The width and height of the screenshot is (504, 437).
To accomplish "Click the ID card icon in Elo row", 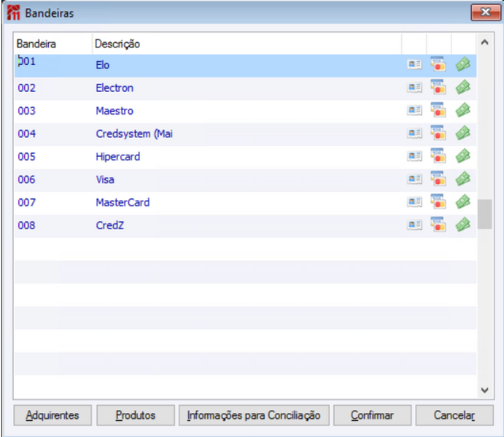I will [x=414, y=65].
